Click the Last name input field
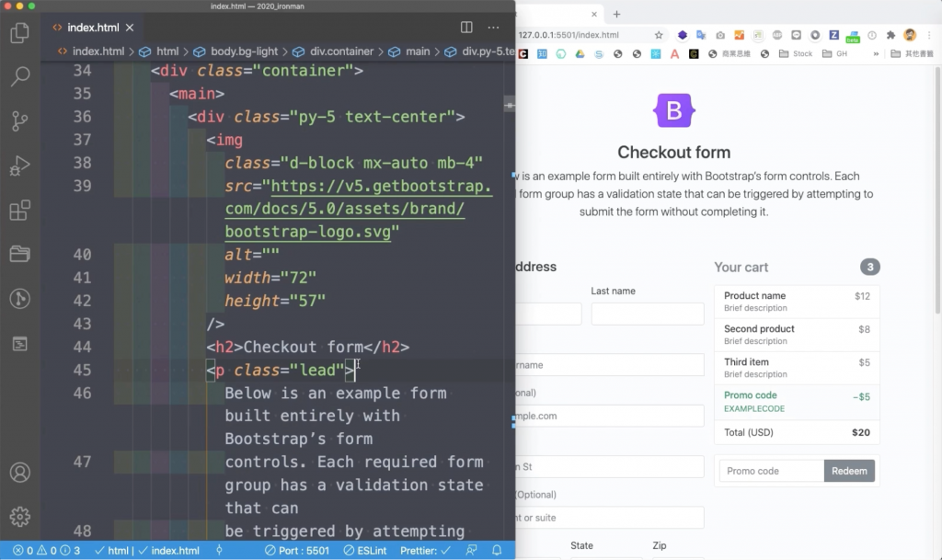This screenshot has height=560, width=942. [647, 314]
